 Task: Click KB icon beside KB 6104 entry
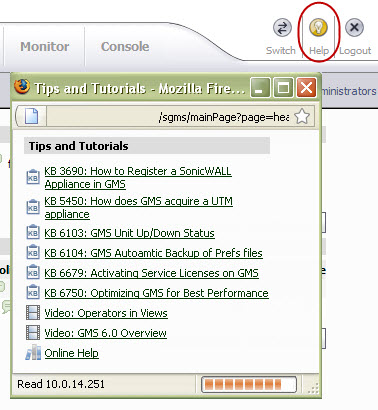33,252
